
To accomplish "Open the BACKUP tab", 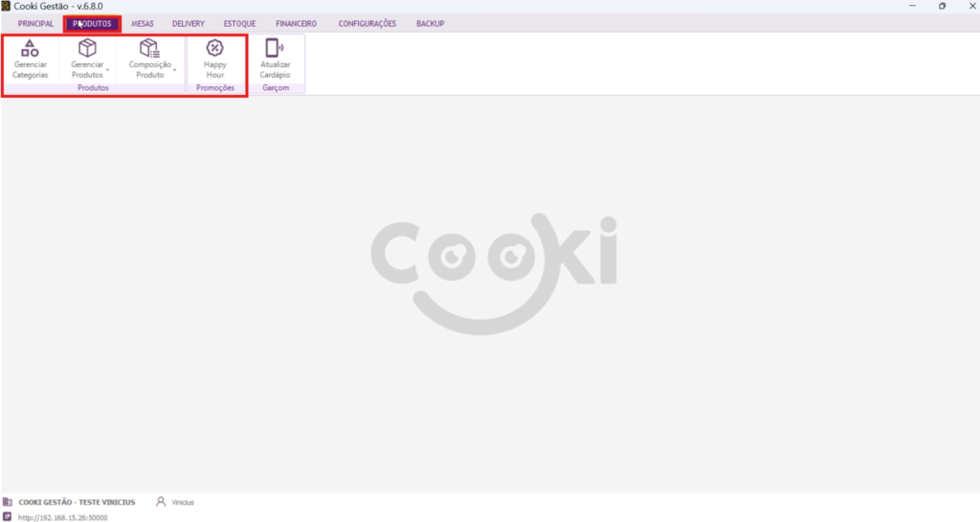I will tap(430, 24).
